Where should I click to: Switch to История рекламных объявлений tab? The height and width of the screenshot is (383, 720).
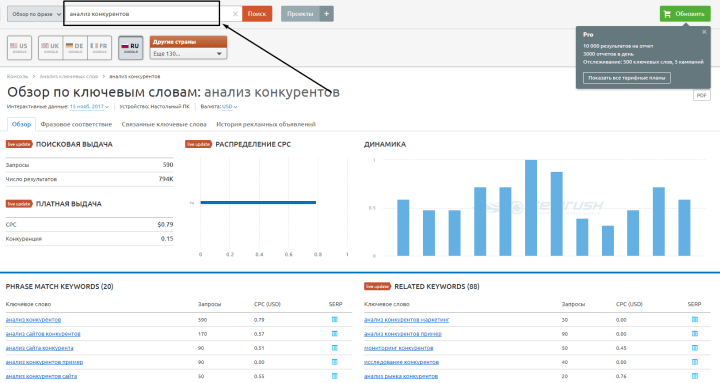click(x=266, y=124)
